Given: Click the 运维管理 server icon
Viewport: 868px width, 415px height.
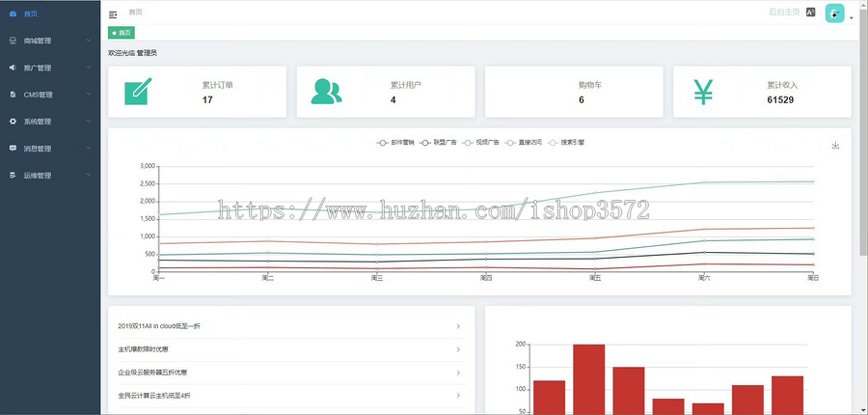Looking at the screenshot, I should (13, 175).
